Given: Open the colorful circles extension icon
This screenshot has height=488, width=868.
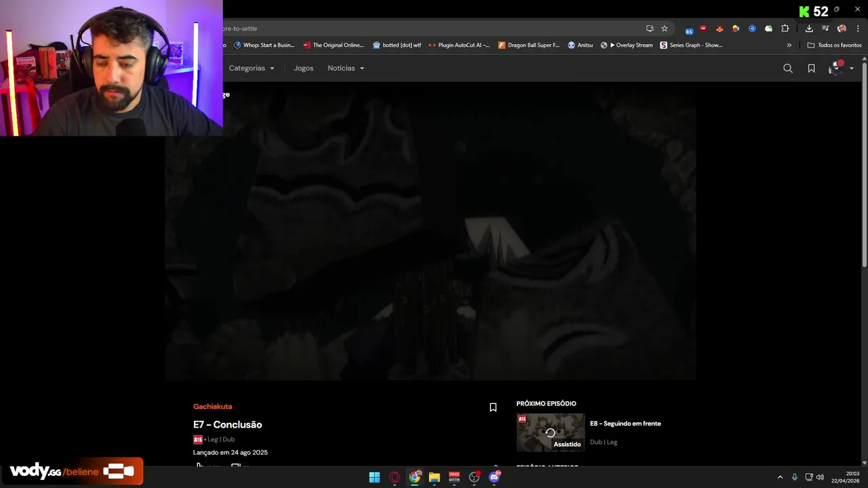Looking at the screenshot, I should (x=736, y=28).
